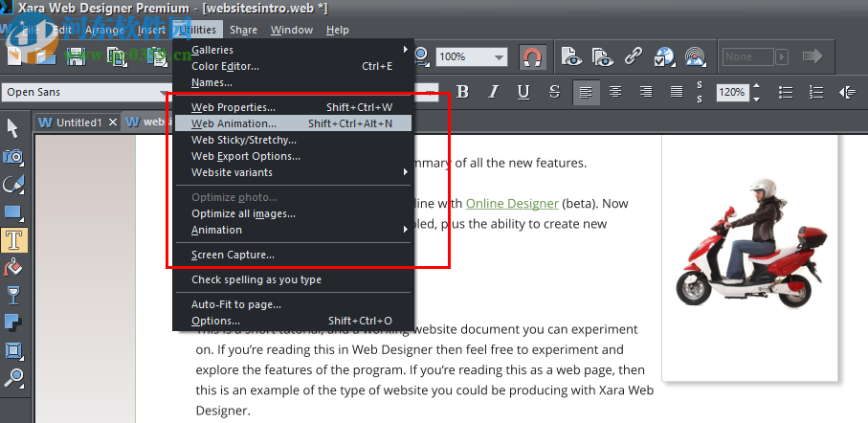
Task: Choose Color Editor menu item
Action: pos(294,66)
